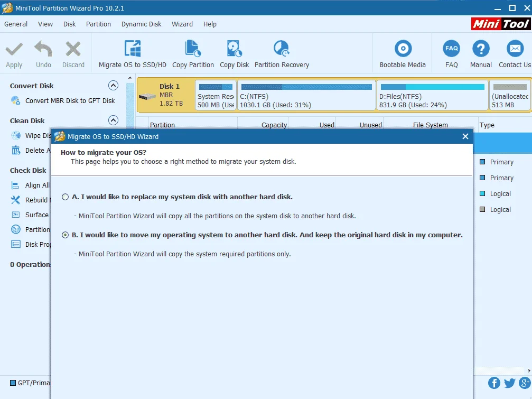Open the General menu
The image size is (532, 399).
pyautogui.click(x=16, y=24)
